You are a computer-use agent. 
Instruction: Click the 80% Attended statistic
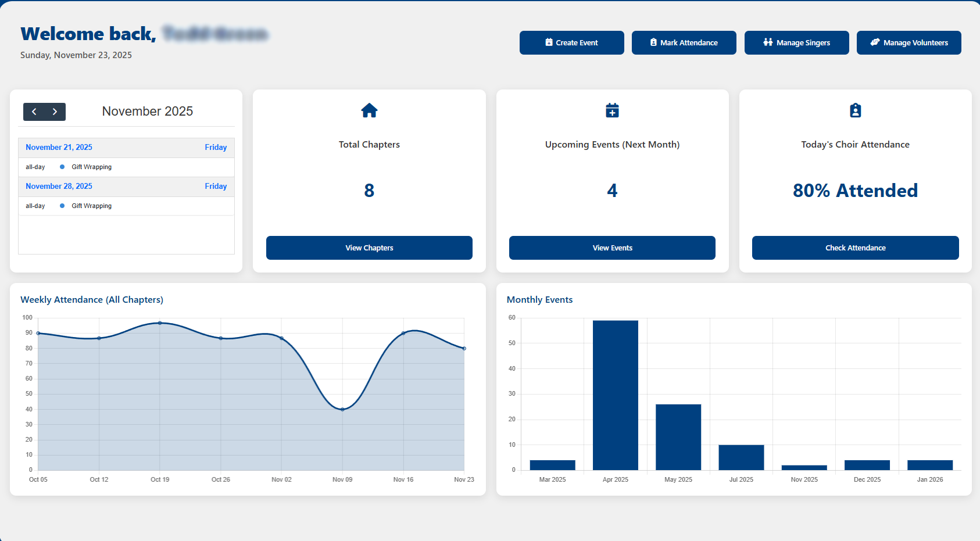pyautogui.click(x=855, y=190)
